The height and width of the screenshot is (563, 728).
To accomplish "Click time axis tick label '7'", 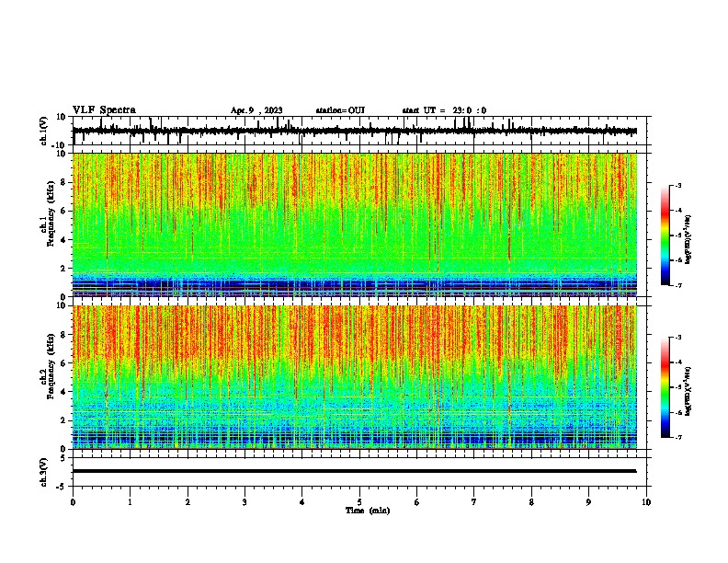I will point(474,502).
